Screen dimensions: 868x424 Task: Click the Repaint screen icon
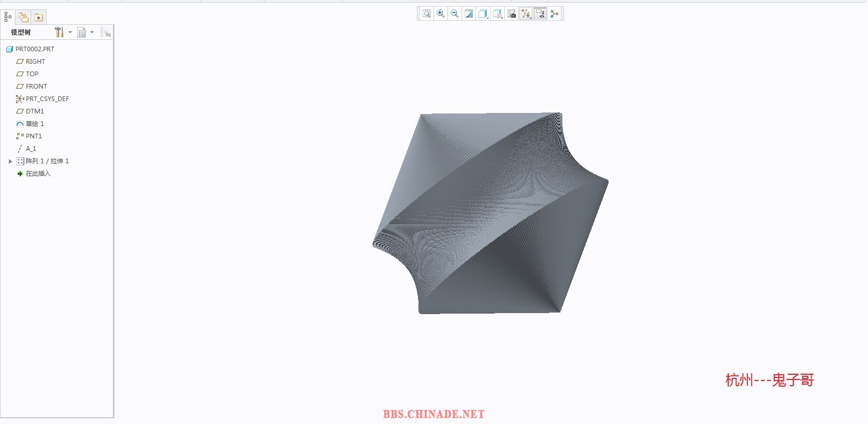click(x=469, y=14)
